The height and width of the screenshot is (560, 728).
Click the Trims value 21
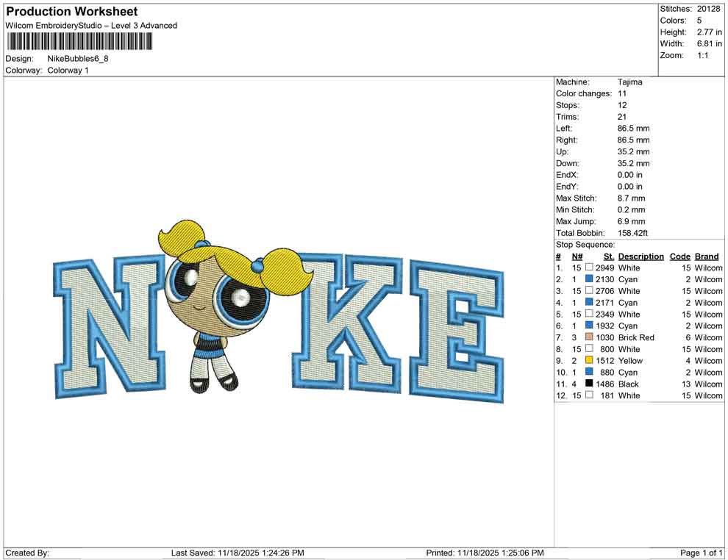coord(621,117)
